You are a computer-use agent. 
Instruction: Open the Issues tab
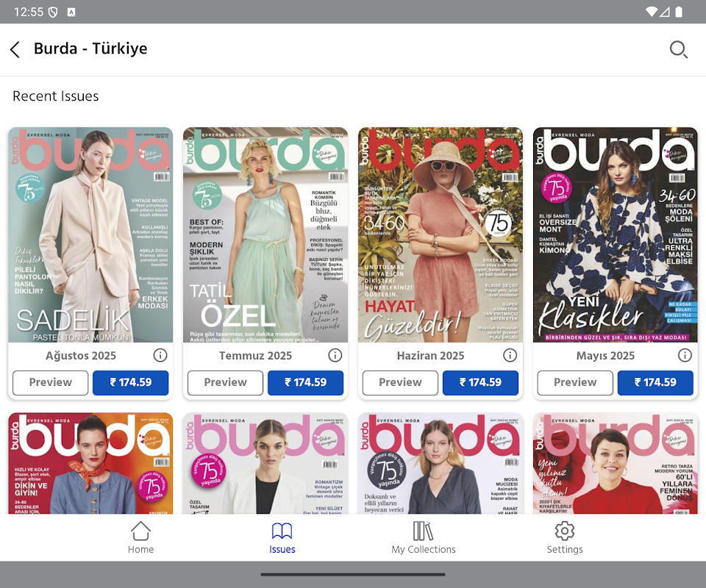(x=282, y=537)
